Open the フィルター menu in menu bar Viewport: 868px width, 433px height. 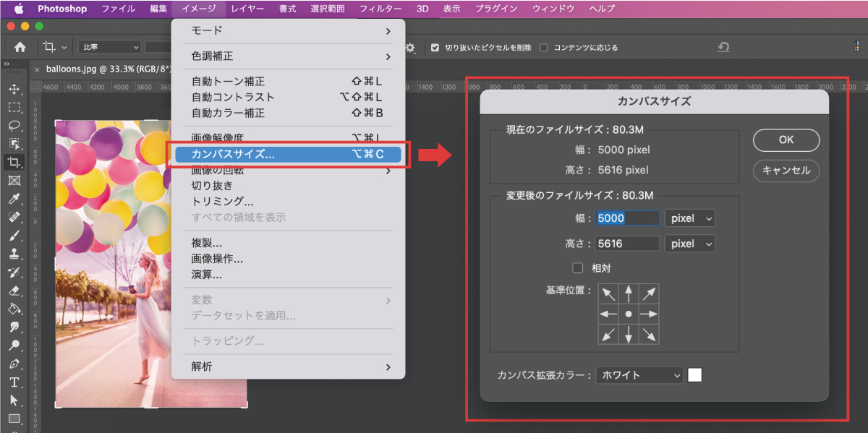pyautogui.click(x=380, y=9)
